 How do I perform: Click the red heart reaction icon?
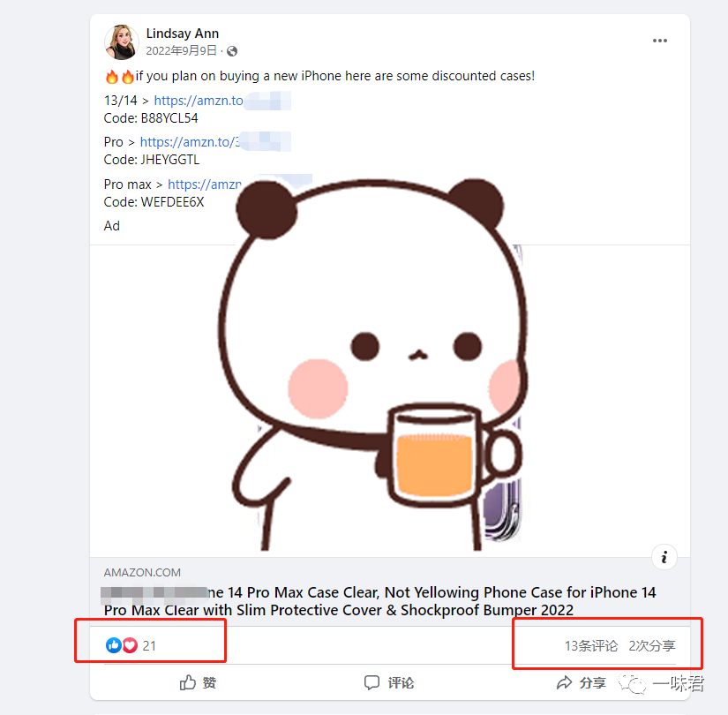click(x=130, y=645)
